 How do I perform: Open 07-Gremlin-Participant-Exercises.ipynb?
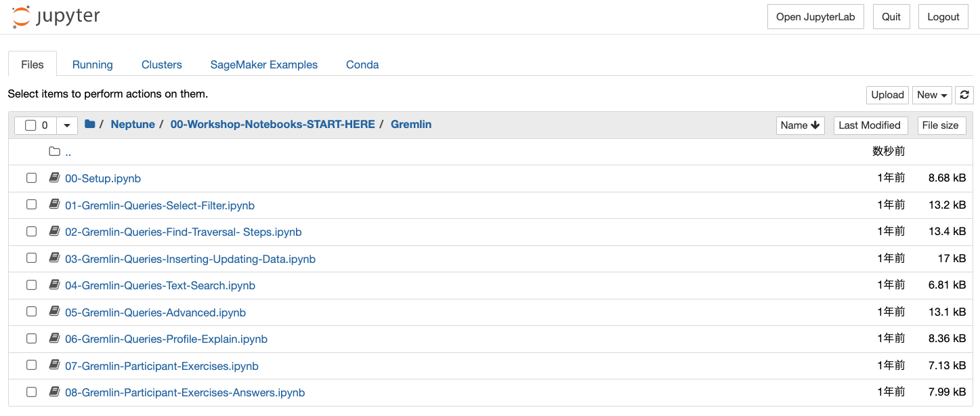tap(162, 366)
